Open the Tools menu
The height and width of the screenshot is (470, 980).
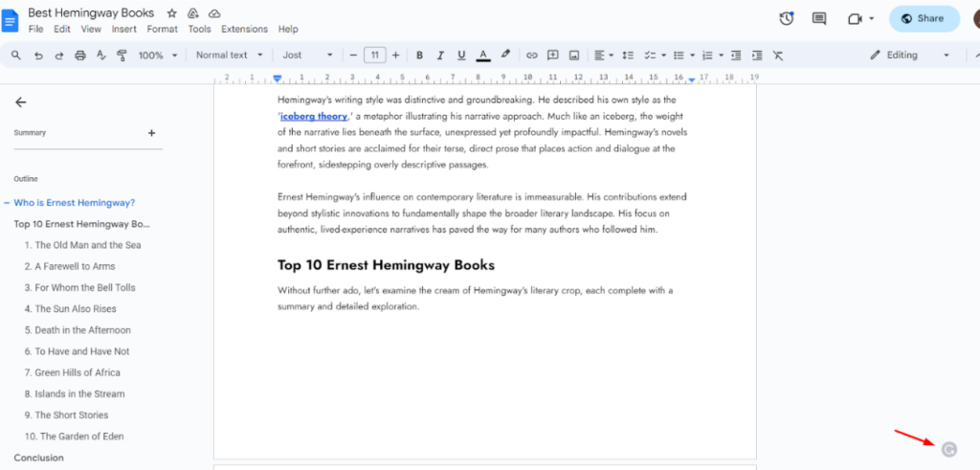tap(199, 29)
